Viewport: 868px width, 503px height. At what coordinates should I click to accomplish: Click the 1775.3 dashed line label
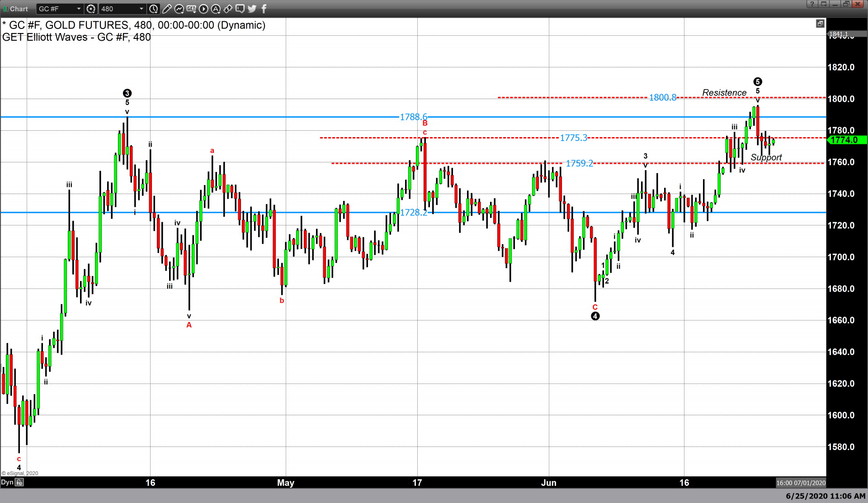click(574, 138)
